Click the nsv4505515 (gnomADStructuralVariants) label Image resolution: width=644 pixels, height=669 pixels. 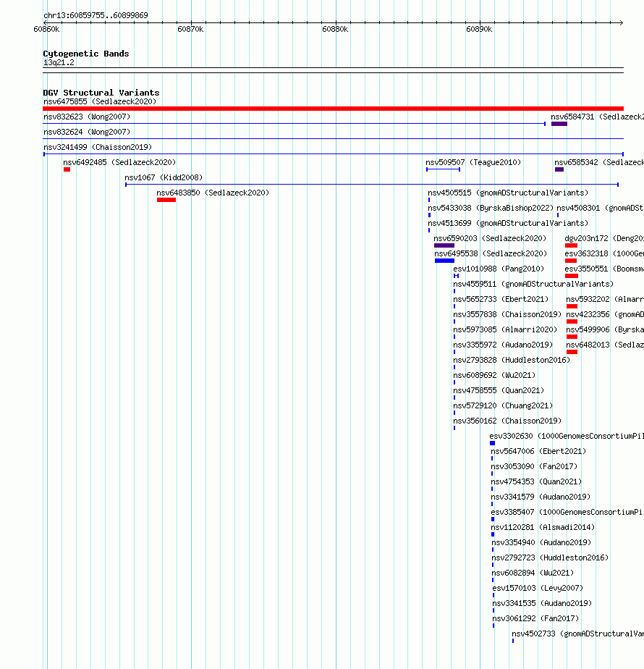[508, 193]
